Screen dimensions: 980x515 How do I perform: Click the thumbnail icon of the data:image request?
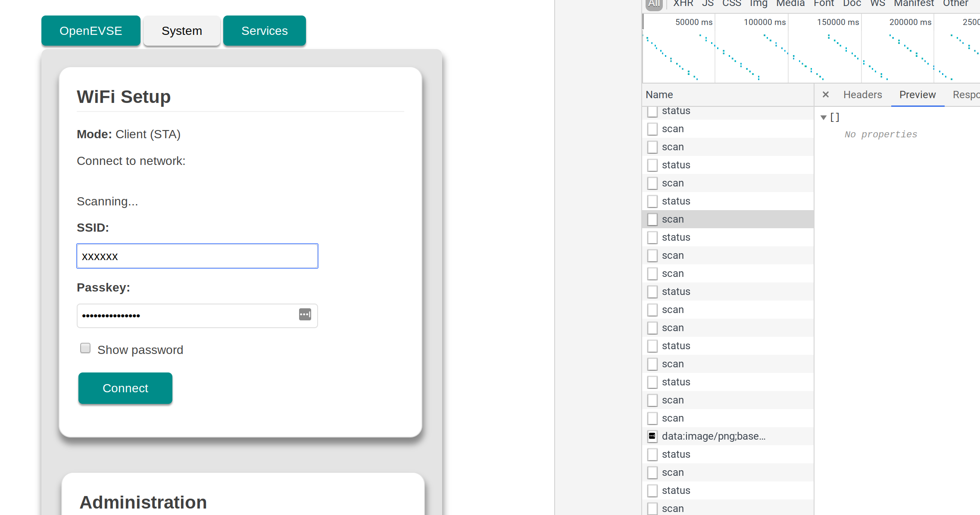coord(652,436)
